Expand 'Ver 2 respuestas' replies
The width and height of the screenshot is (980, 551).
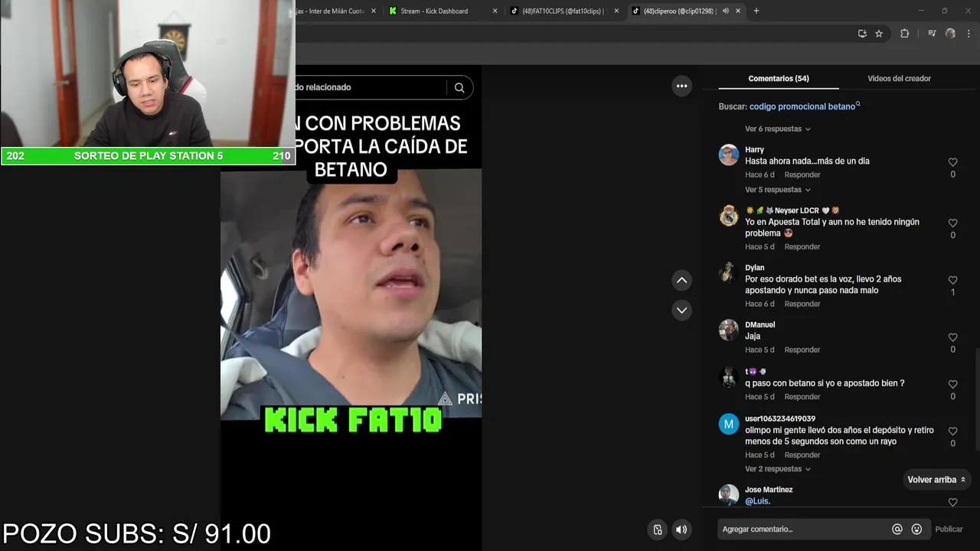777,469
